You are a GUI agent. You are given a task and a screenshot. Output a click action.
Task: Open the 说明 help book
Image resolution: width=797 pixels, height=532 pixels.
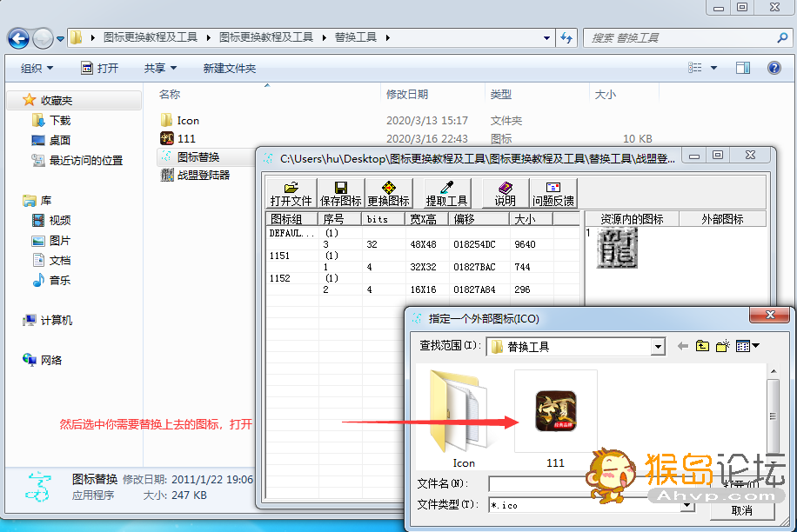click(x=505, y=193)
